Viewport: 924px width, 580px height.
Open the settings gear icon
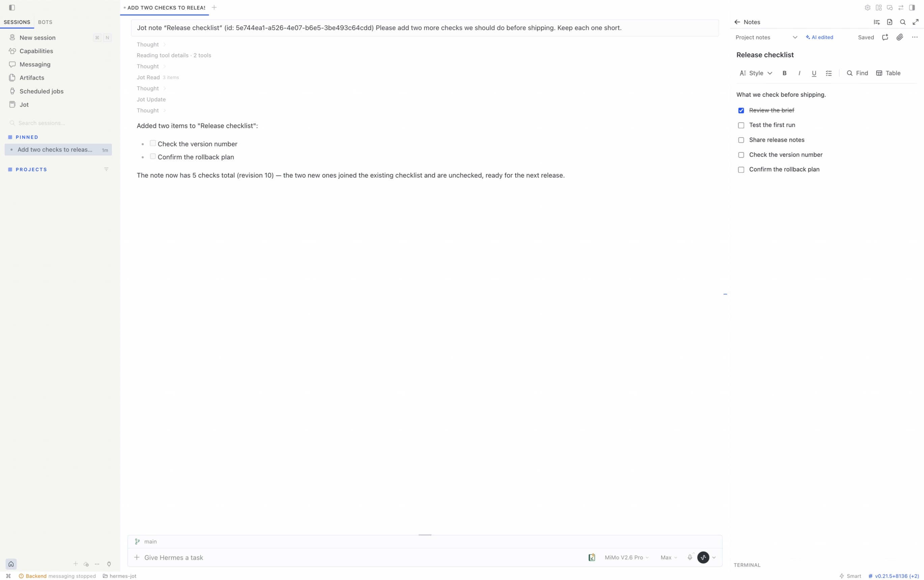(867, 7)
